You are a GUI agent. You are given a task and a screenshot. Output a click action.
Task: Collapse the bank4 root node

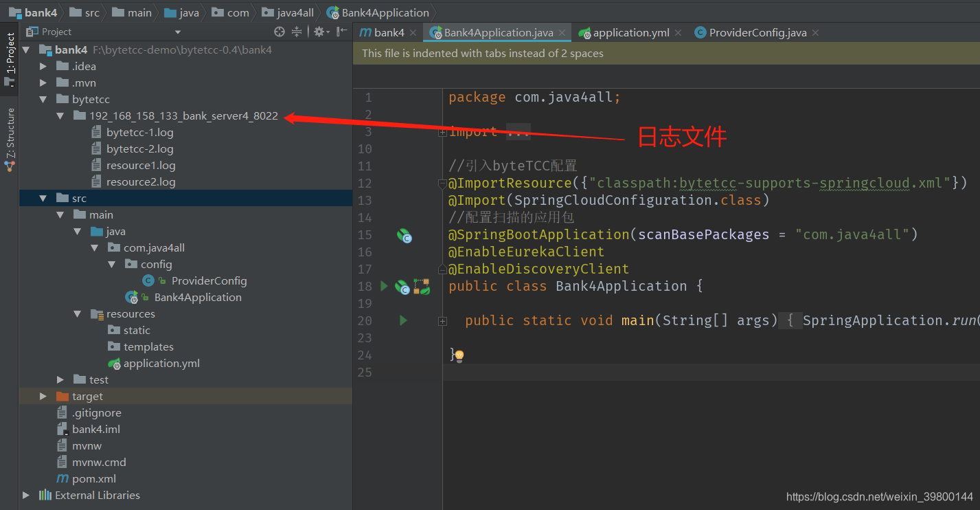point(27,49)
